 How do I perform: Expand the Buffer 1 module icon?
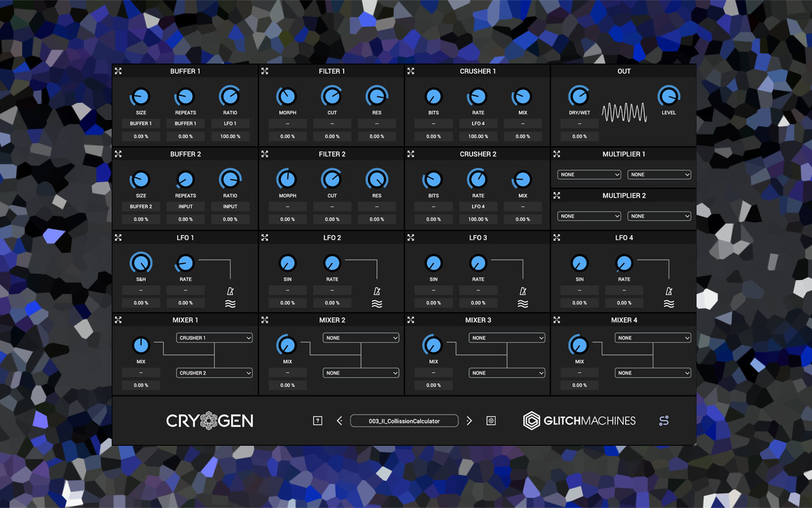[x=119, y=71]
